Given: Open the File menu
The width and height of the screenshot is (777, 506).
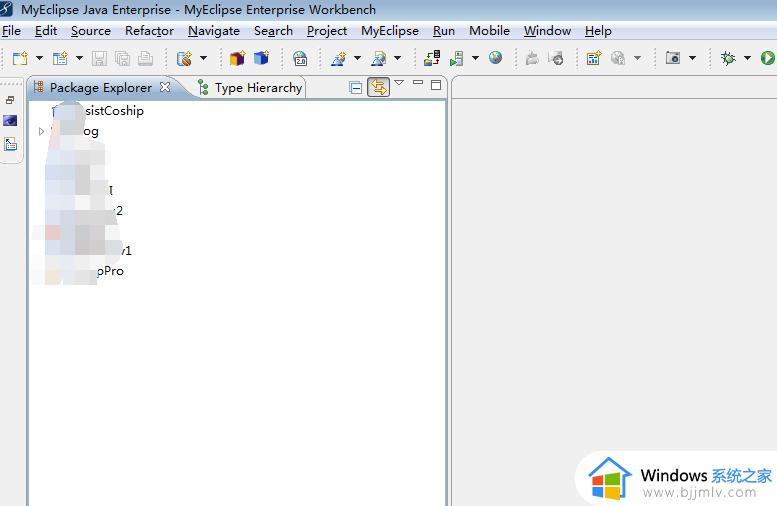Looking at the screenshot, I should 11,31.
